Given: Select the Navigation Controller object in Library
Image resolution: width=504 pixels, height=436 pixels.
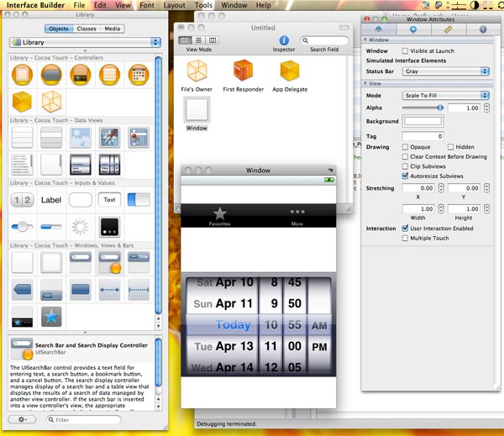Looking at the screenshot, I should [51, 74].
